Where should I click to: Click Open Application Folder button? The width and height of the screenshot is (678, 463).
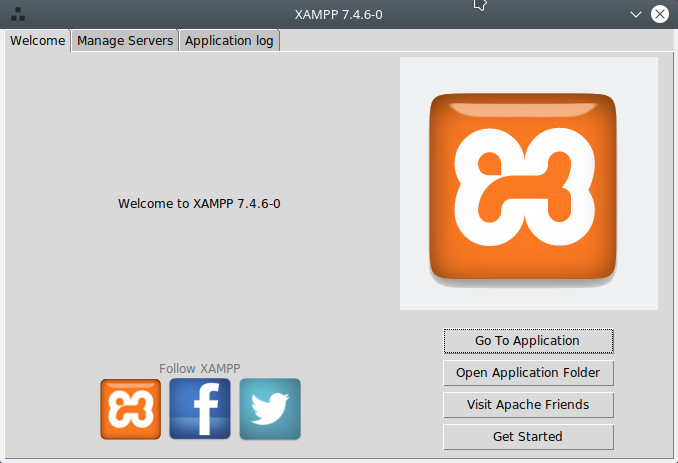click(x=528, y=373)
